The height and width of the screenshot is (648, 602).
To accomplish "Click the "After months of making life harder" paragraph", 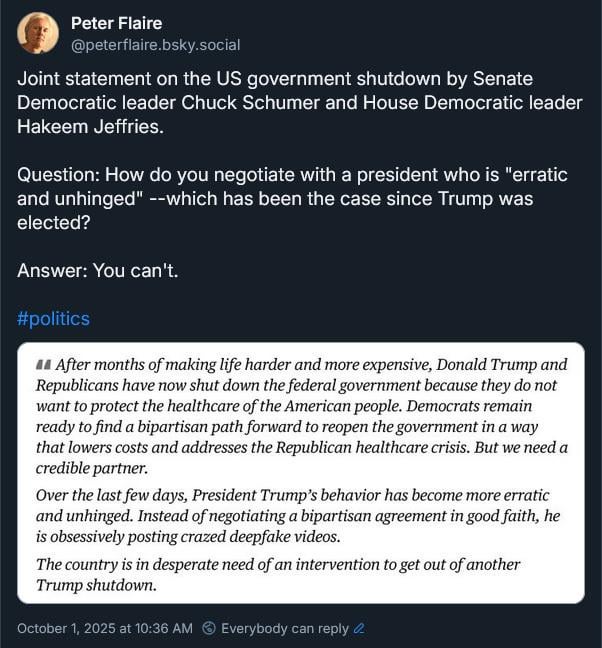I will 301,416.
